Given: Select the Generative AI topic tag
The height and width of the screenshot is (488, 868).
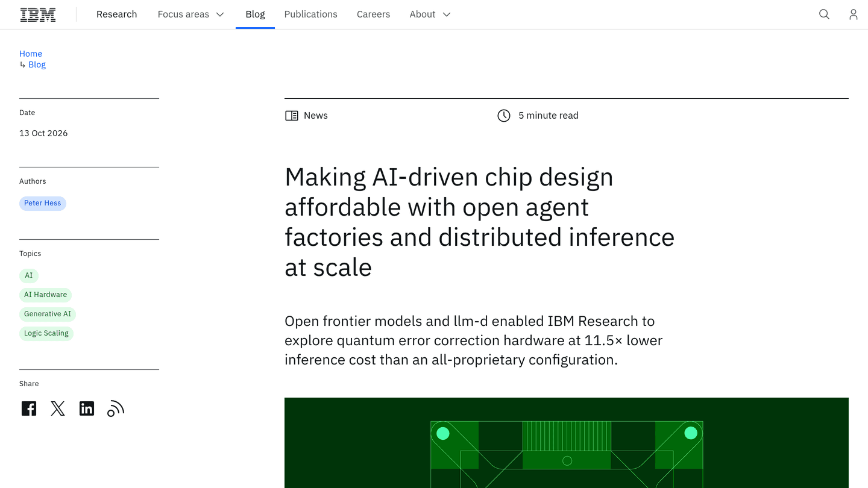Looking at the screenshot, I should pos(48,314).
